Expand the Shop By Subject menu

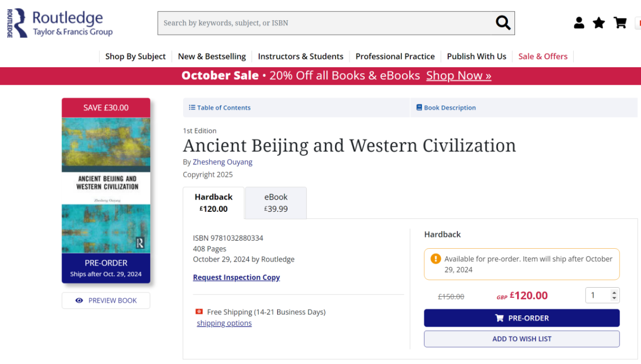click(135, 57)
